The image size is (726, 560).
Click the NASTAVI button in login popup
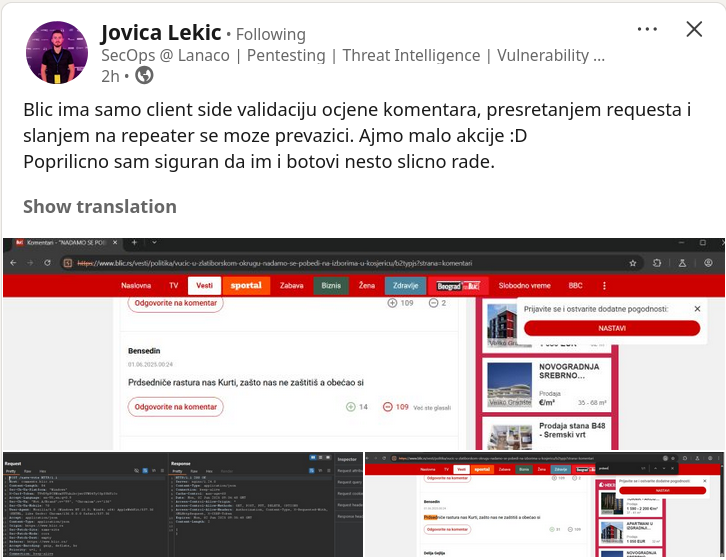click(612, 328)
